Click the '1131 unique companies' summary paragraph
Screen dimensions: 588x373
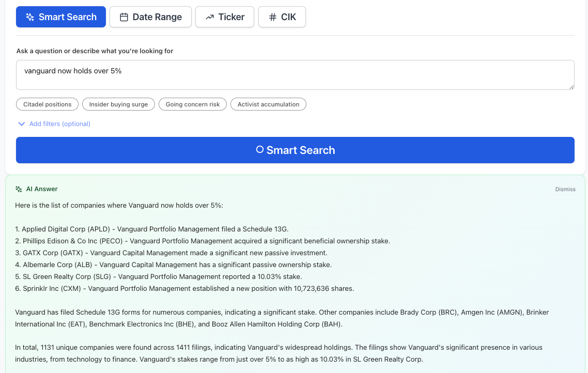[x=278, y=353]
